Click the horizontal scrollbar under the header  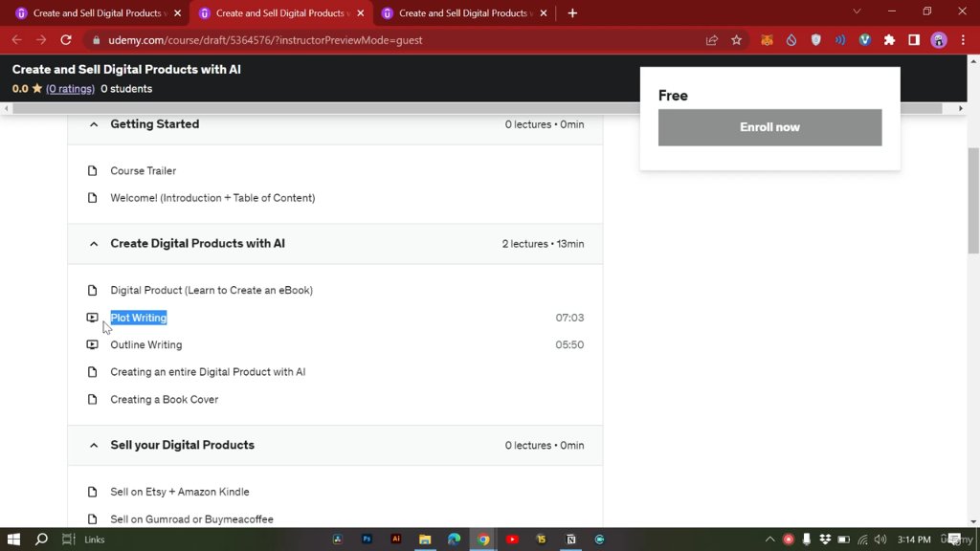point(478,109)
